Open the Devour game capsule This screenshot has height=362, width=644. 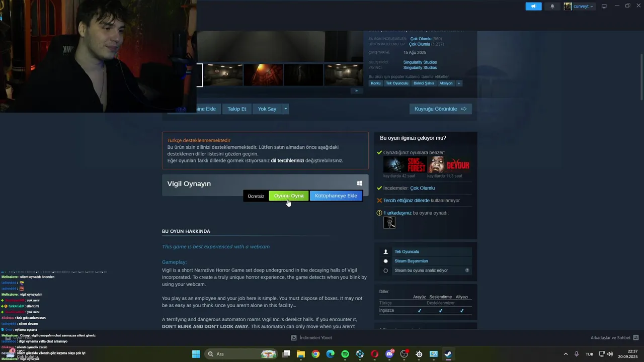coord(449,164)
